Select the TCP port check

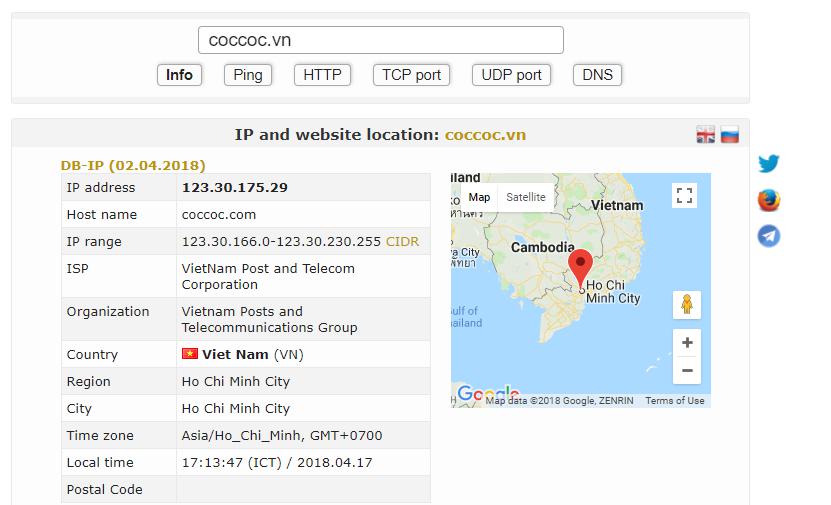click(x=411, y=75)
